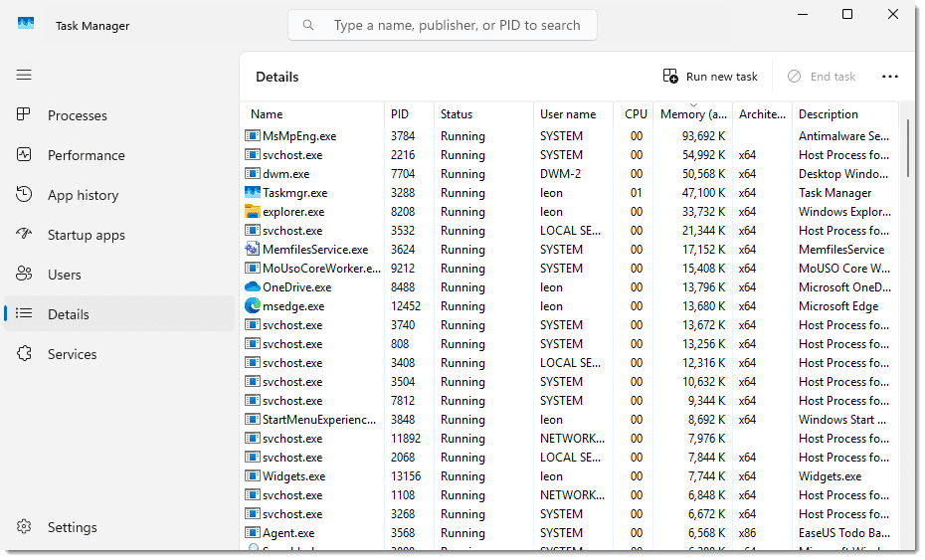The width and height of the screenshot is (925, 560).
Task: Go to the Users page
Action: pyautogui.click(x=65, y=275)
